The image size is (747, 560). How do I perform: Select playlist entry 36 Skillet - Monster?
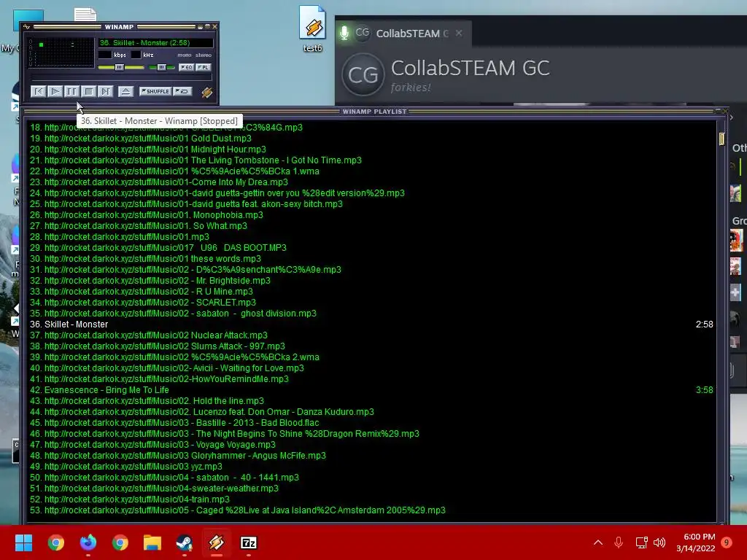pos(371,324)
